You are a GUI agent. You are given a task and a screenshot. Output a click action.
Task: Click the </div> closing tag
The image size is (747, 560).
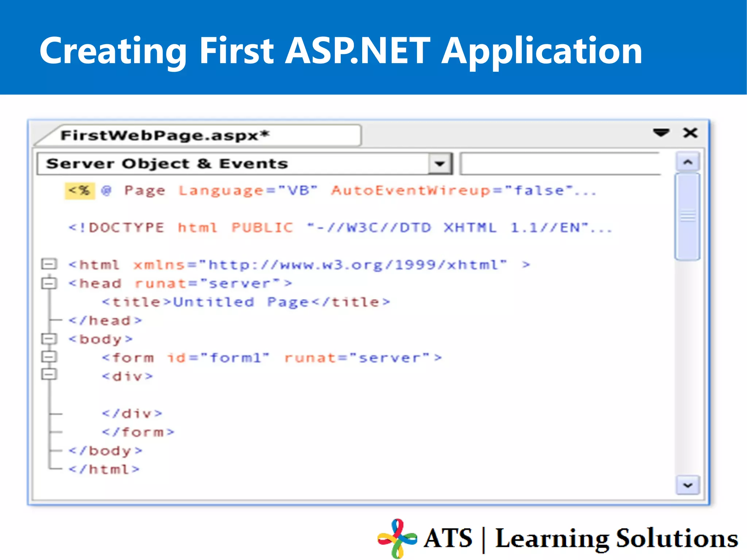[132, 413]
